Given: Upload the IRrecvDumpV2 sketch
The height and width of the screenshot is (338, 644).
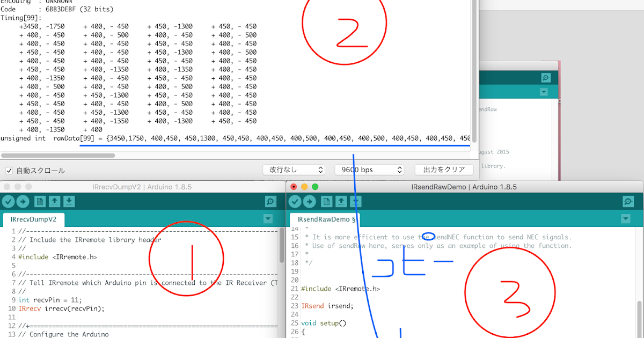Looking at the screenshot, I should pos(22,201).
